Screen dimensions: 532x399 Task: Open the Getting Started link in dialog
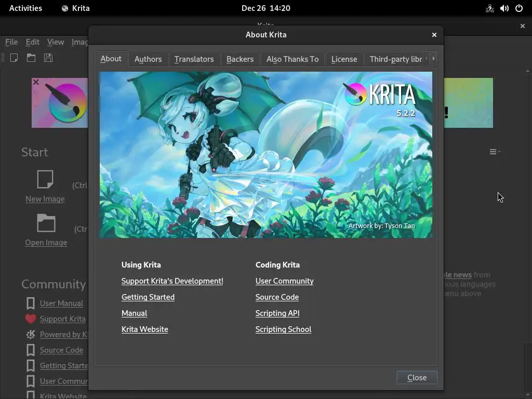click(x=148, y=297)
